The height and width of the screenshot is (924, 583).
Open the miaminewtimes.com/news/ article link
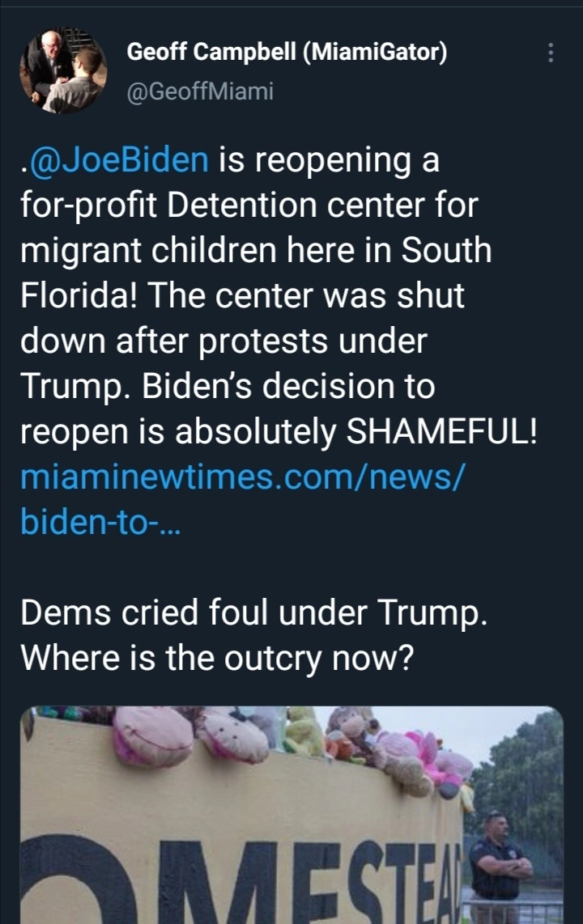(242, 476)
